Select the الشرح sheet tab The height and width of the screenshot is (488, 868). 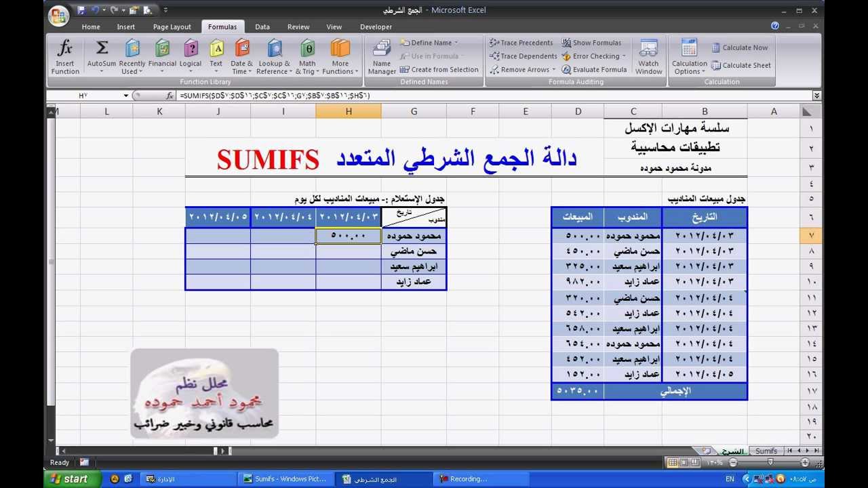732,451
